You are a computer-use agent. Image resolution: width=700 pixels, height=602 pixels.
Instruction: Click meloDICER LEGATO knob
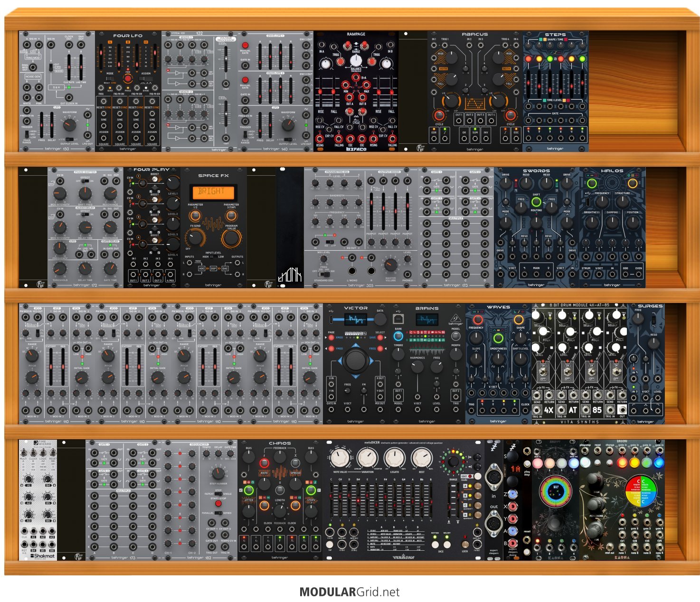click(x=394, y=459)
